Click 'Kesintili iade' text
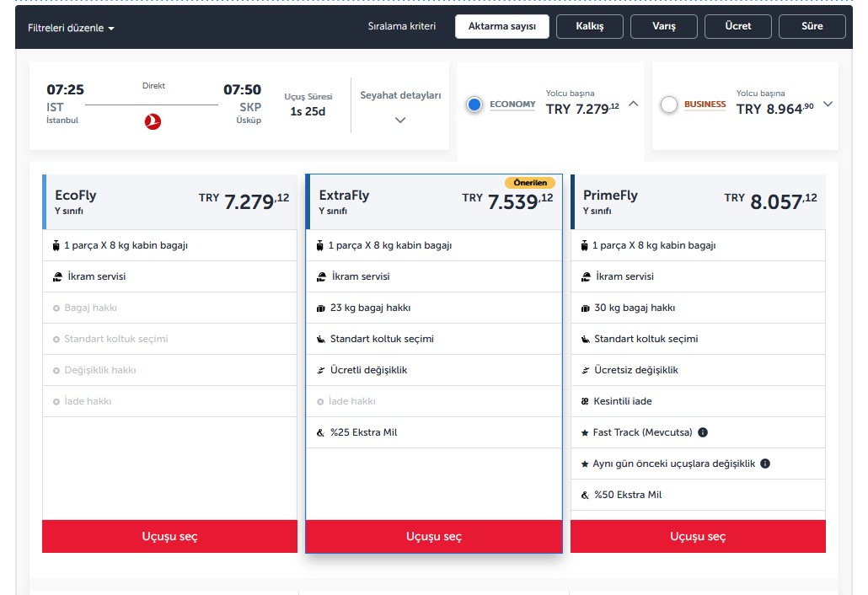Viewport: 868px width, 595px height. click(622, 401)
